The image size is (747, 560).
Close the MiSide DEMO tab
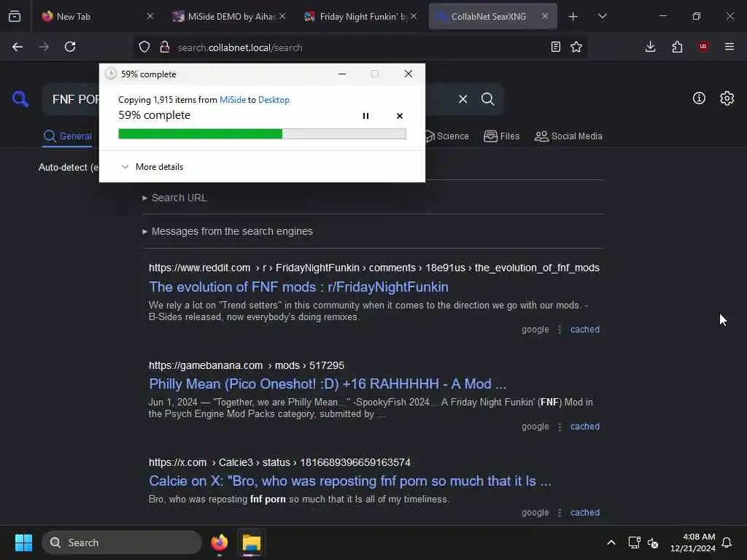click(282, 16)
